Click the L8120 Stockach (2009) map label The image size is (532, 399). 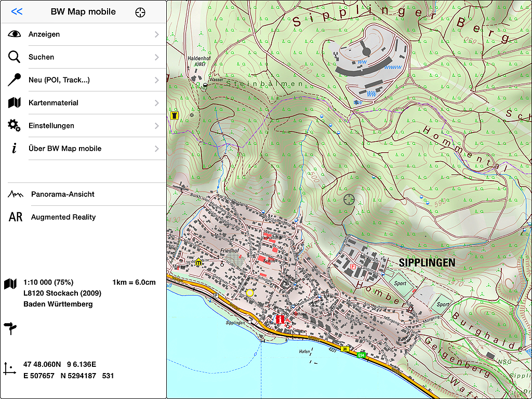tap(63, 292)
